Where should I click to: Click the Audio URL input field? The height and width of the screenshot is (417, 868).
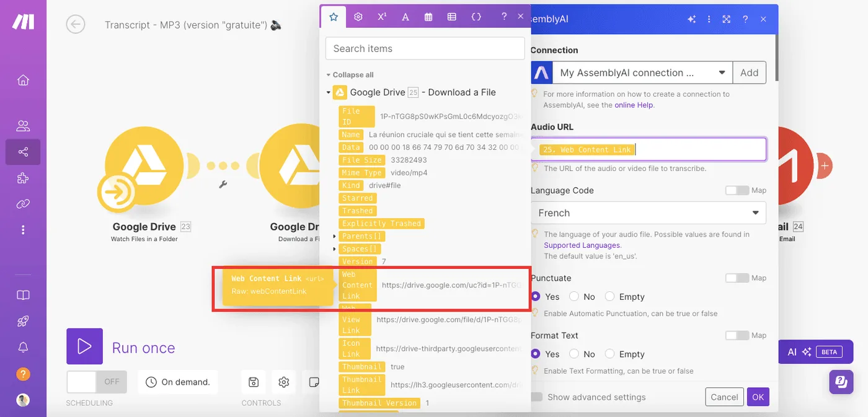click(x=649, y=149)
